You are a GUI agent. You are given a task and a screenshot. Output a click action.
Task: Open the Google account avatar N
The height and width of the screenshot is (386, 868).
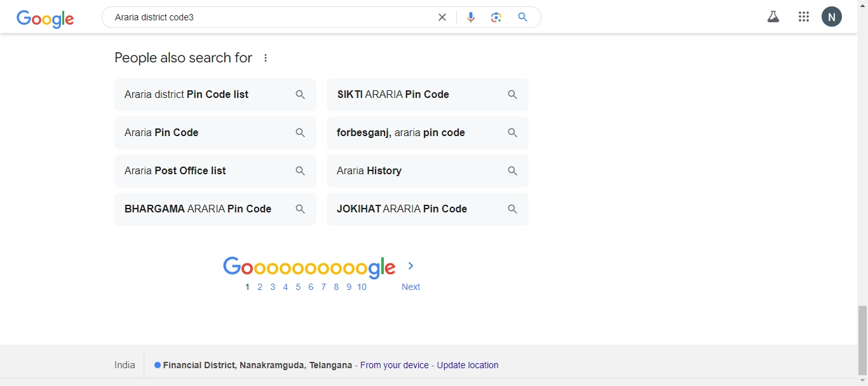tap(832, 17)
